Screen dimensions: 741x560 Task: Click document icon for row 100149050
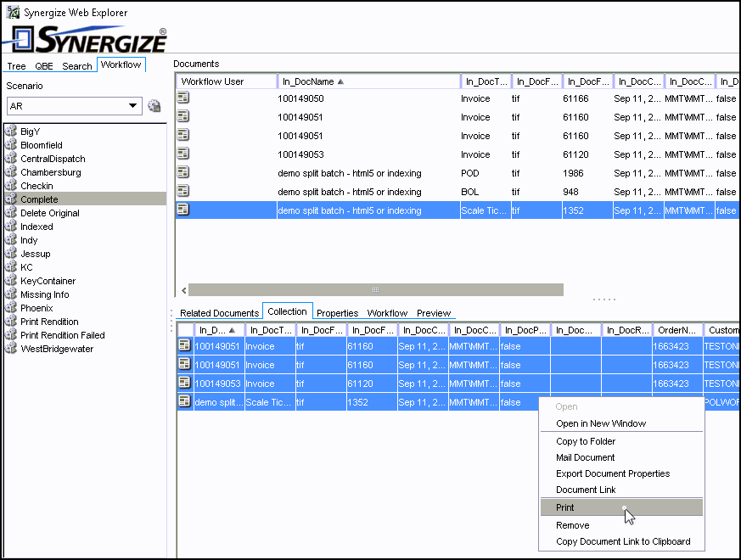coord(182,98)
